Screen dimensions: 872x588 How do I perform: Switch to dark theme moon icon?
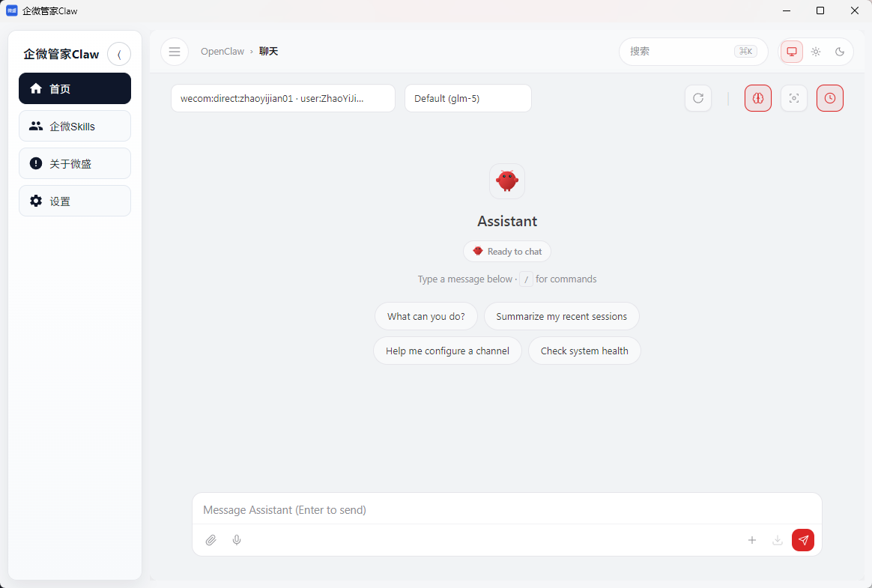click(x=840, y=52)
